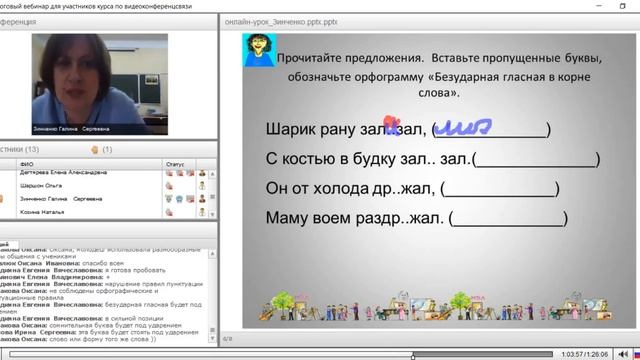
Task: Click the blank line after 'Маму воем раздр..жал'
Action: coord(509,219)
